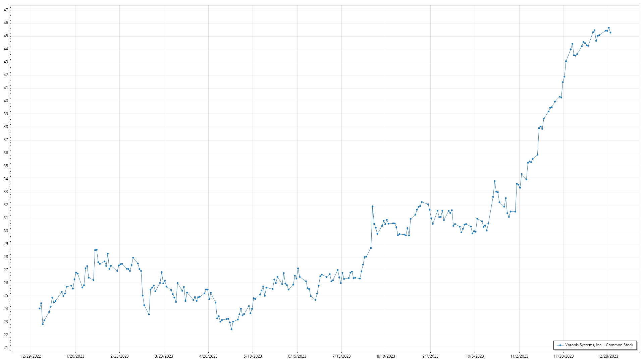Image resolution: width=644 pixels, height=362 pixels.
Task: Click the 7/13/2023 x-axis date label
Action: click(x=341, y=356)
